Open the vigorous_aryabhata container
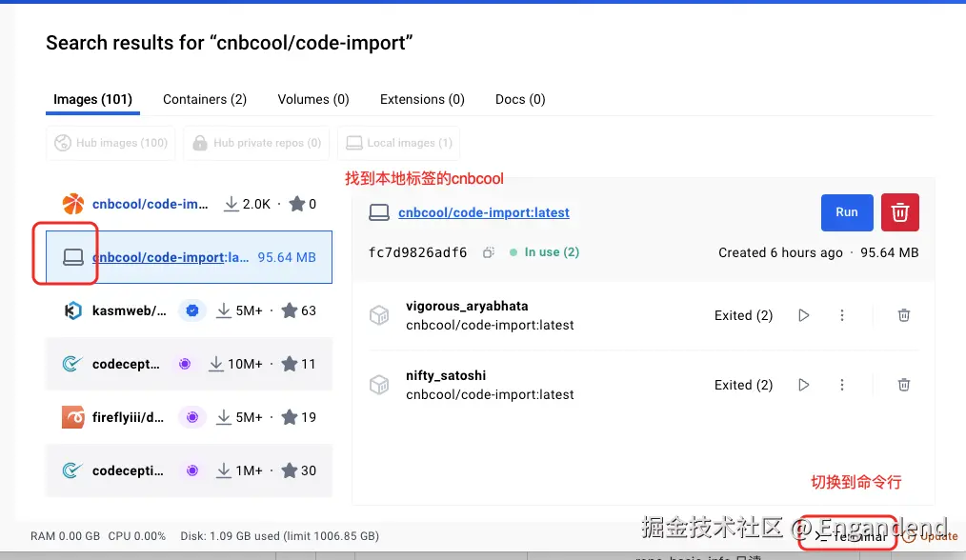The image size is (966, 560). click(x=467, y=306)
